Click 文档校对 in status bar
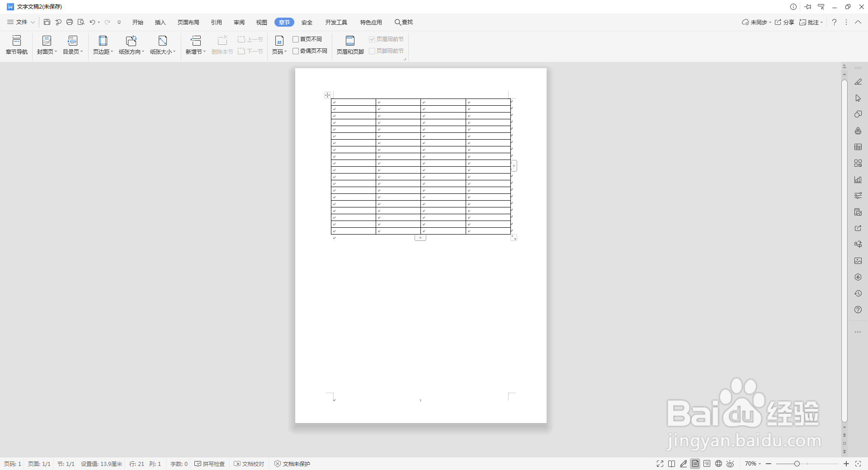The width and height of the screenshot is (868, 470). point(249,464)
